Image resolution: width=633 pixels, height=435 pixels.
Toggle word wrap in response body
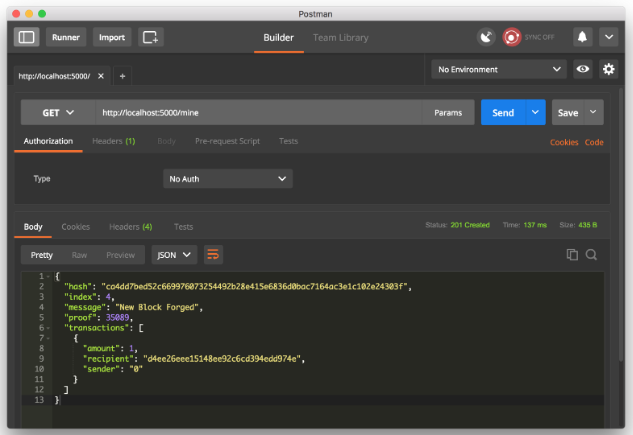[213, 255]
